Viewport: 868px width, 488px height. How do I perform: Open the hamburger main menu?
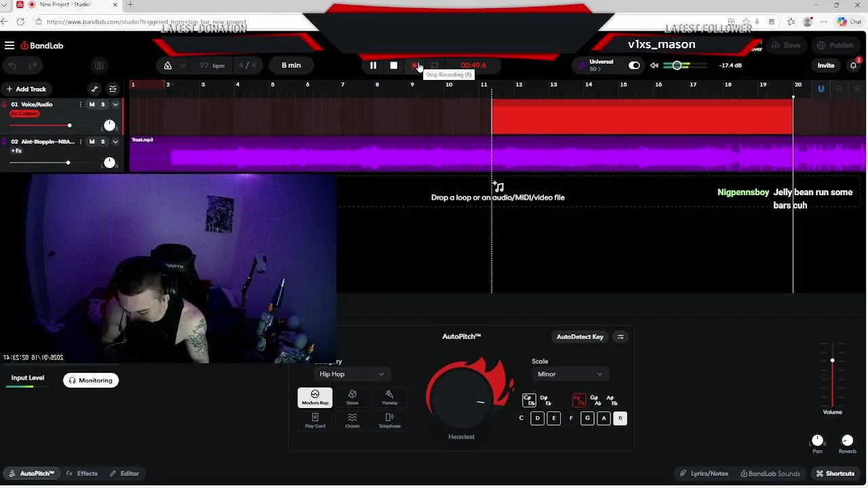tap(9, 45)
